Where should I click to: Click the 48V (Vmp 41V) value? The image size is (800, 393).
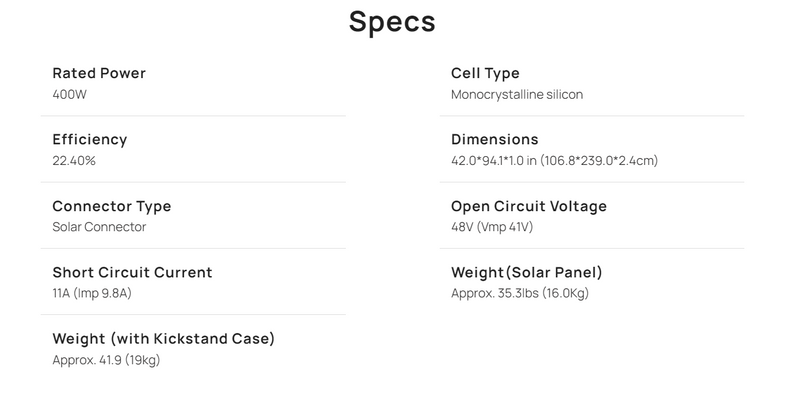coord(492,227)
